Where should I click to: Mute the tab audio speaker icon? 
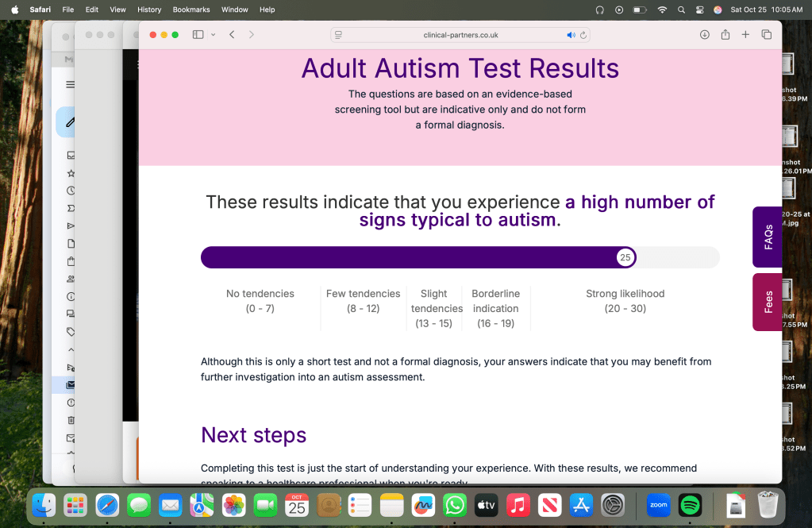[x=571, y=35]
